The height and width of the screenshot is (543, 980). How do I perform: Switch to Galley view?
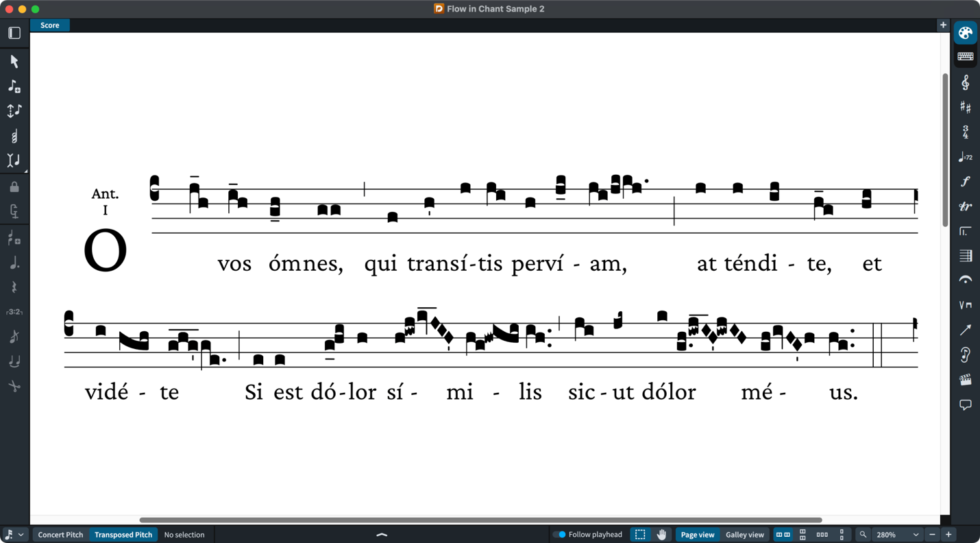pos(744,535)
